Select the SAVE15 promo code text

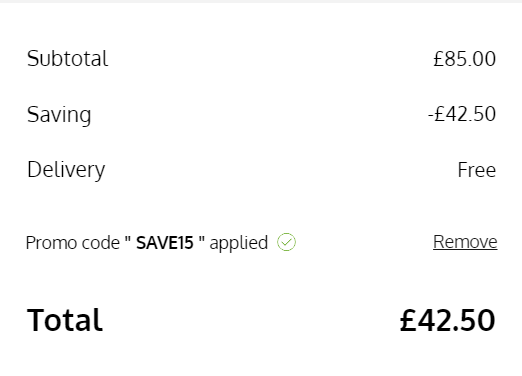pyautogui.click(x=165, y=243)
